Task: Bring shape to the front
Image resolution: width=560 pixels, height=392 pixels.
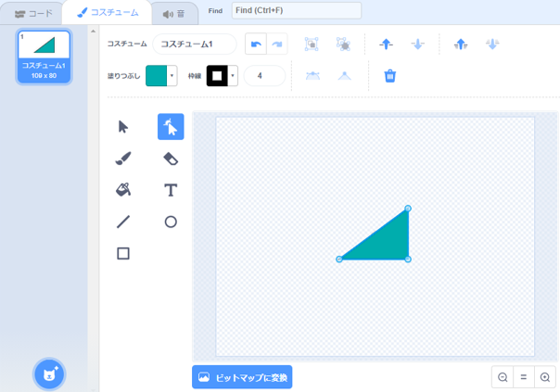Action: coord(461,44)
